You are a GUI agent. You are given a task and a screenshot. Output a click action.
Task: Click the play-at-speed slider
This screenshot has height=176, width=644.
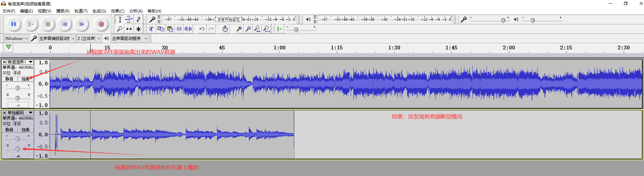[301, 29]
